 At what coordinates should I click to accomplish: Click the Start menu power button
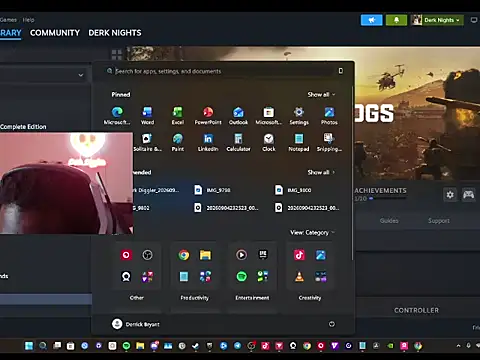tap(332, 324)
